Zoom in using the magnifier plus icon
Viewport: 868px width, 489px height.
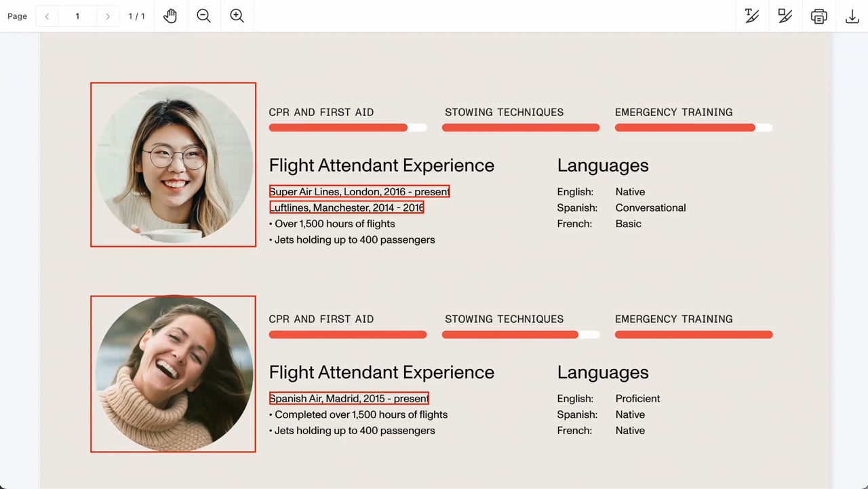[x=237, y=16]
